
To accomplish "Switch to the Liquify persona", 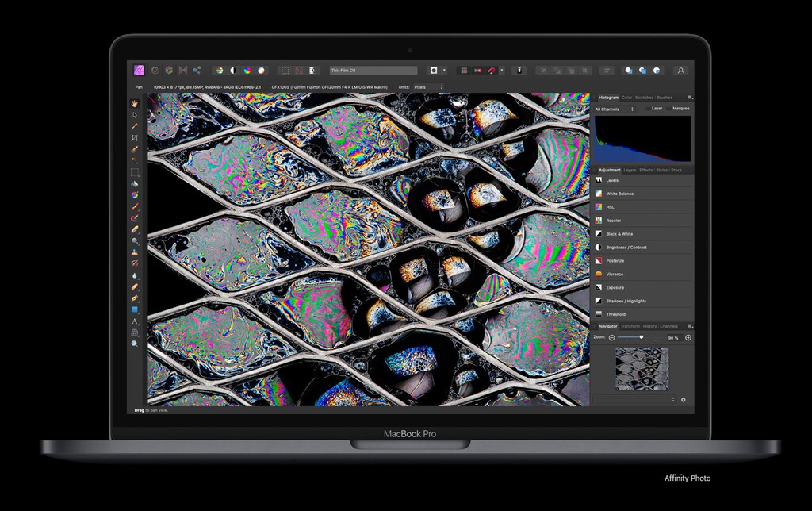I will point(155,70).
